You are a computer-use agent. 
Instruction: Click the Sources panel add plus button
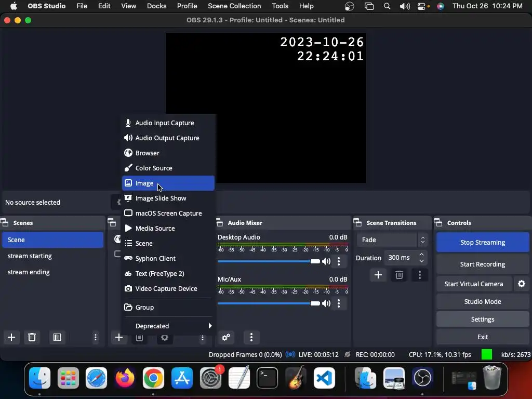(119, 337)
